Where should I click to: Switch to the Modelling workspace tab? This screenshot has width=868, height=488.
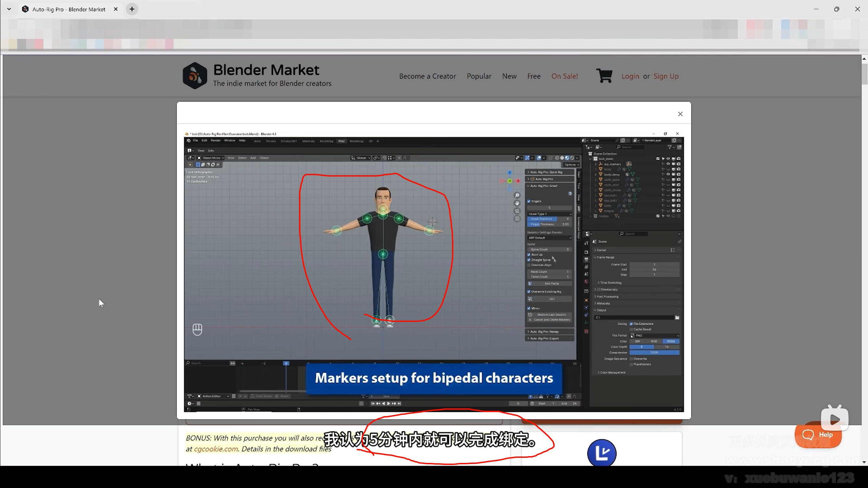(x=327, y=141)
